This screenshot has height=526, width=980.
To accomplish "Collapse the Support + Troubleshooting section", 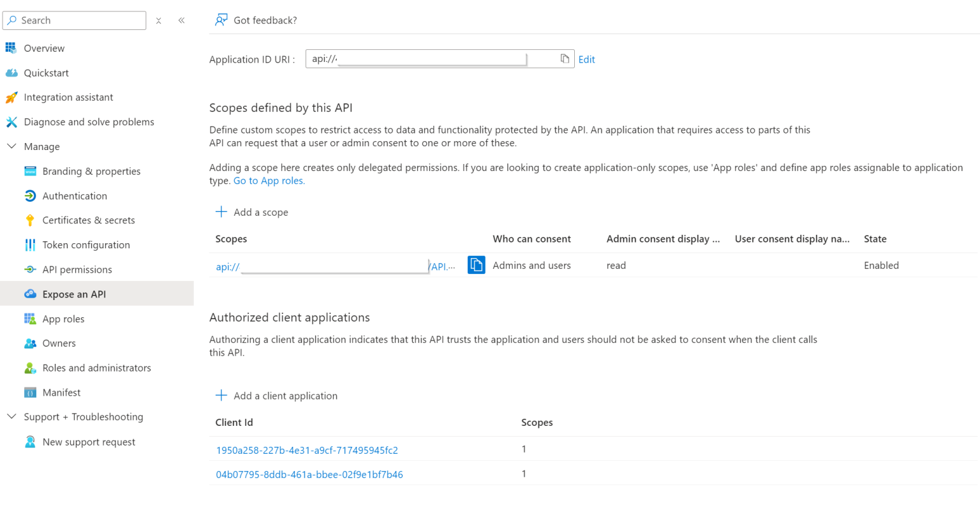I will coord(11,416).
